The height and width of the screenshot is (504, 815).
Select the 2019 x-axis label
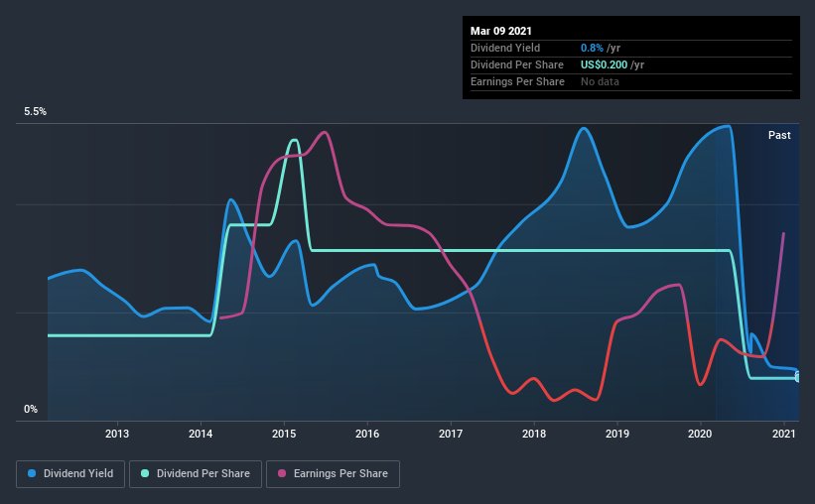coord(617,434)
